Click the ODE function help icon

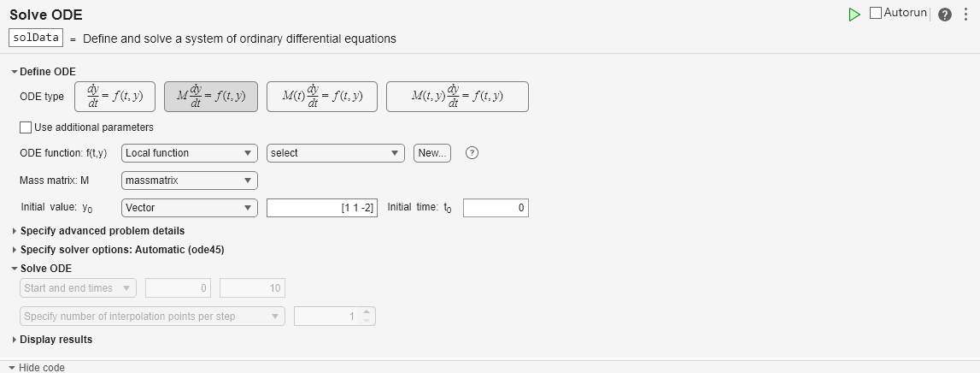pyautogui.click(x=471, y=153)
